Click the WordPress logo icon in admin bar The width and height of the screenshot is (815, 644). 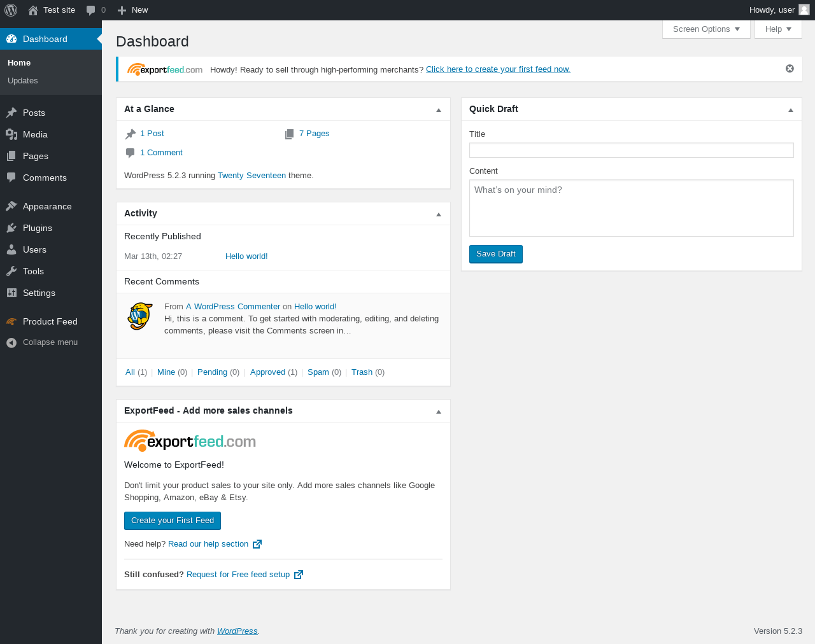coord(11,10)
